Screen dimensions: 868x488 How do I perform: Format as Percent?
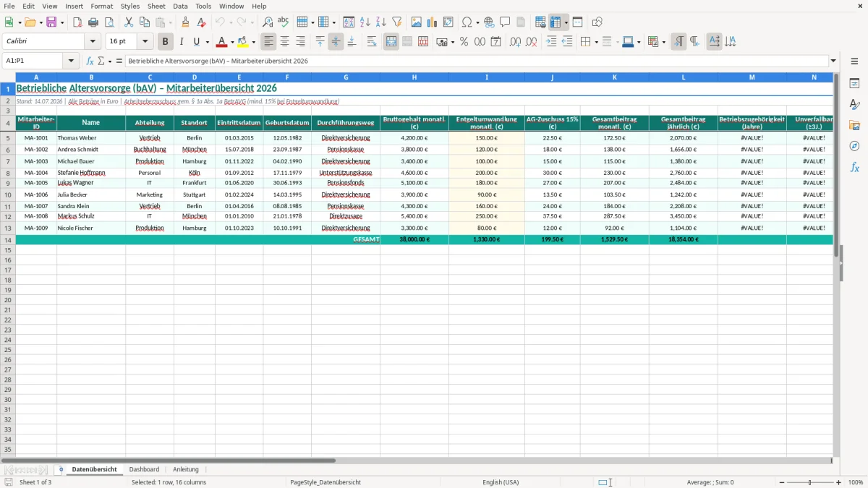(x=464, y=42)
